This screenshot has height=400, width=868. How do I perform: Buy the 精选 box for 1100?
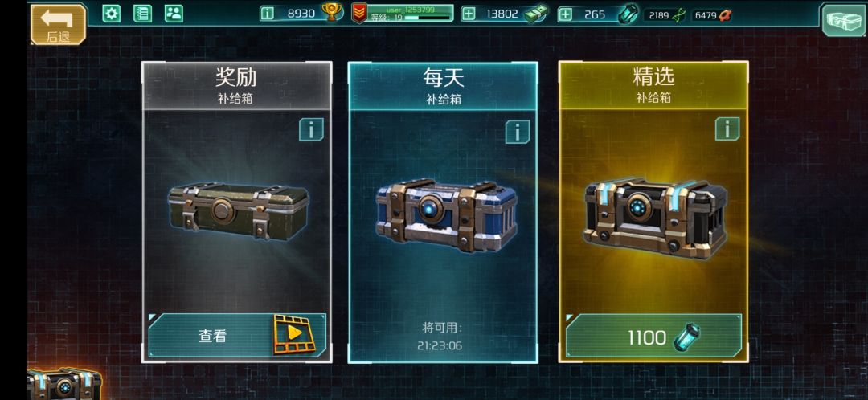[653, 336]
